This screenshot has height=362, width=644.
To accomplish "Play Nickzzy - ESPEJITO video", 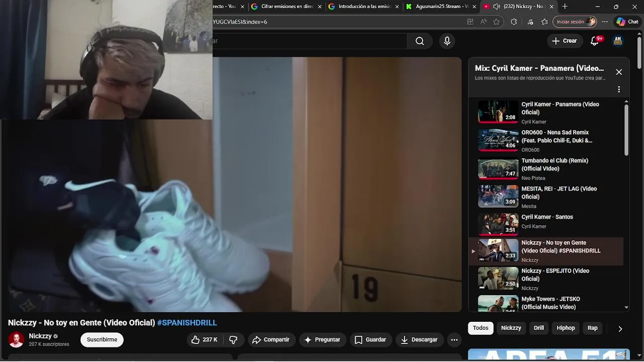I will (546, 279).
